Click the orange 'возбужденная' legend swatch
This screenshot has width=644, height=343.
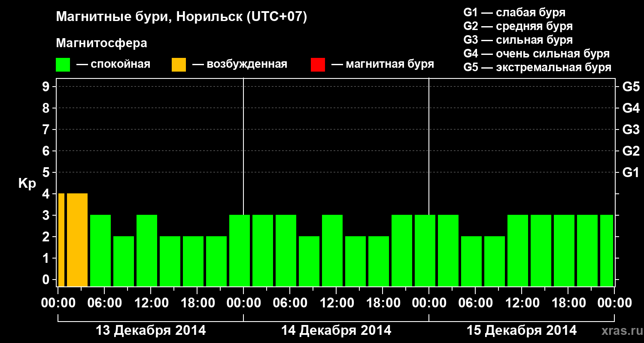pos(179,65)
